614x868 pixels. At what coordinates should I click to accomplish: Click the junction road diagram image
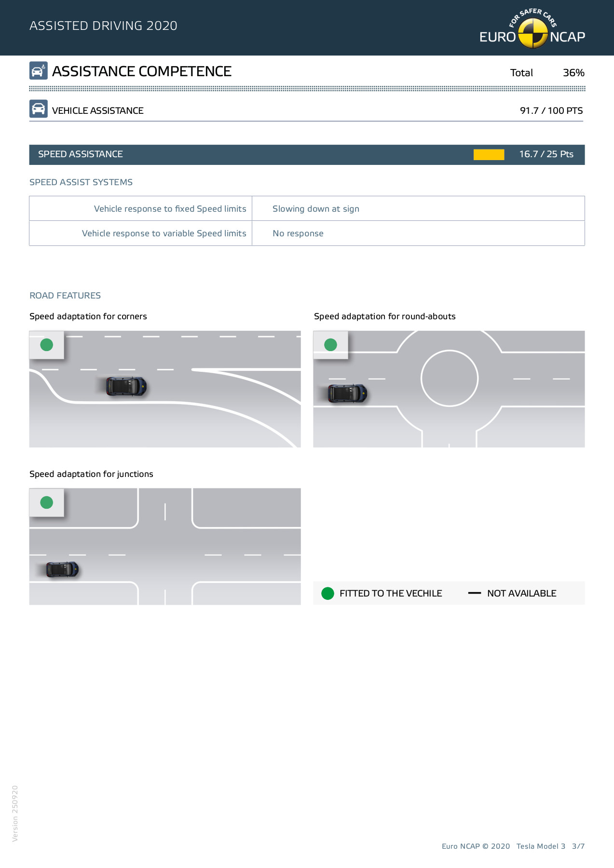coord(165,546)
